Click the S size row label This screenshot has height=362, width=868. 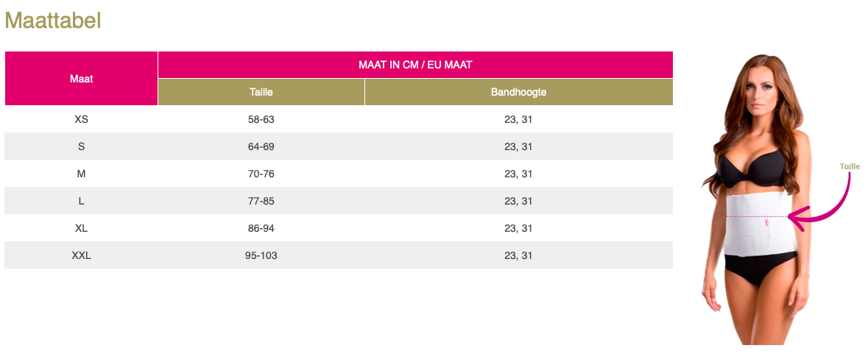(81, 146)
